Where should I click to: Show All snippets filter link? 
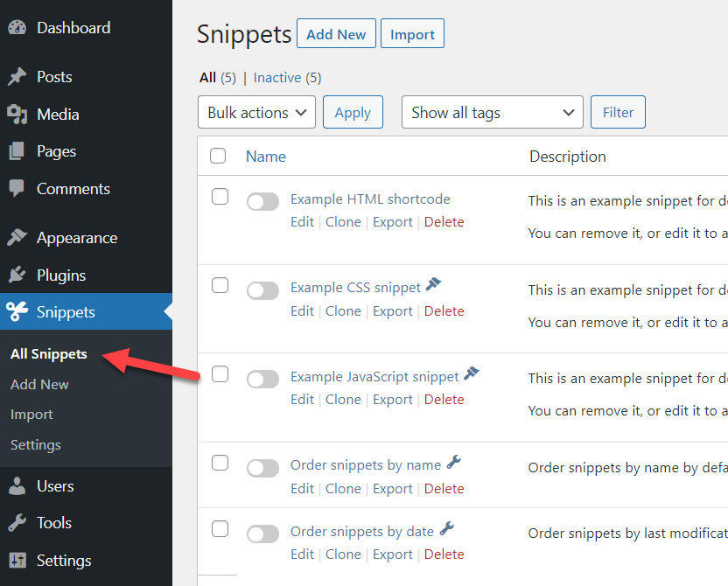[207, 78]
